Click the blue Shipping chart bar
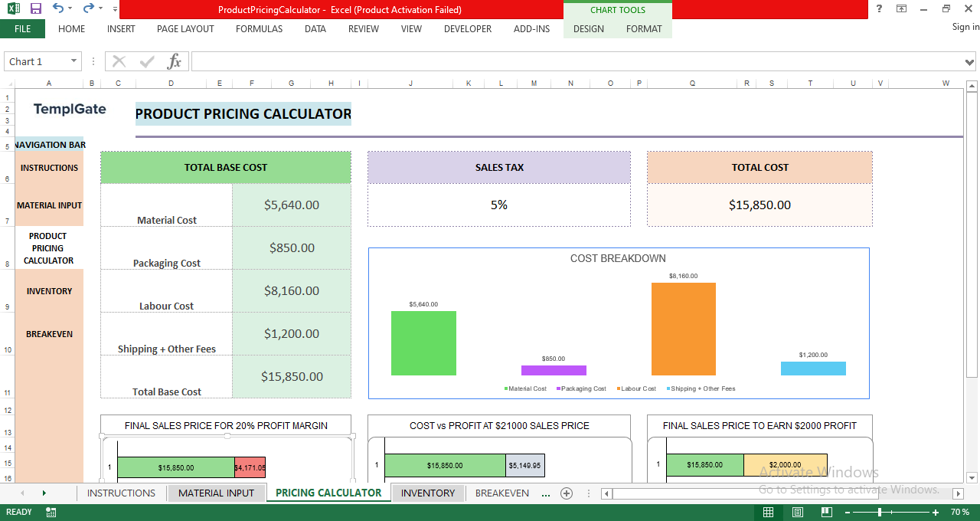 pyautogui.click(x=813, y=369)
